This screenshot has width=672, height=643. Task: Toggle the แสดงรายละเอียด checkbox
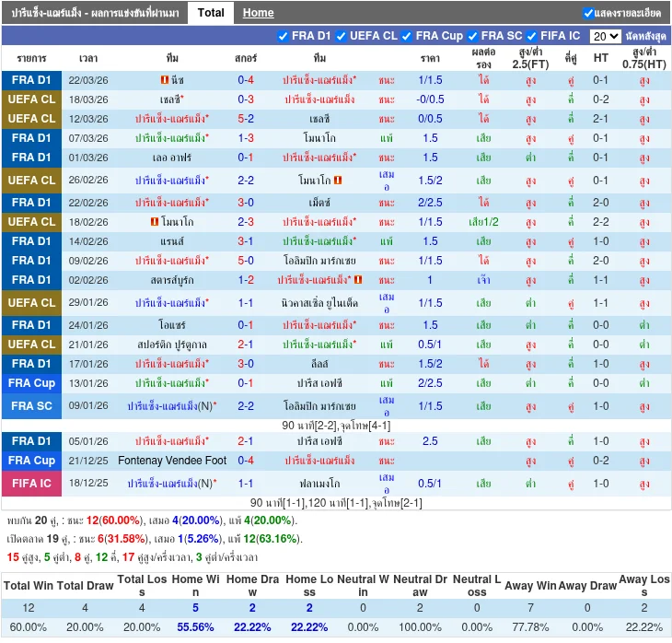coord(588,13)
